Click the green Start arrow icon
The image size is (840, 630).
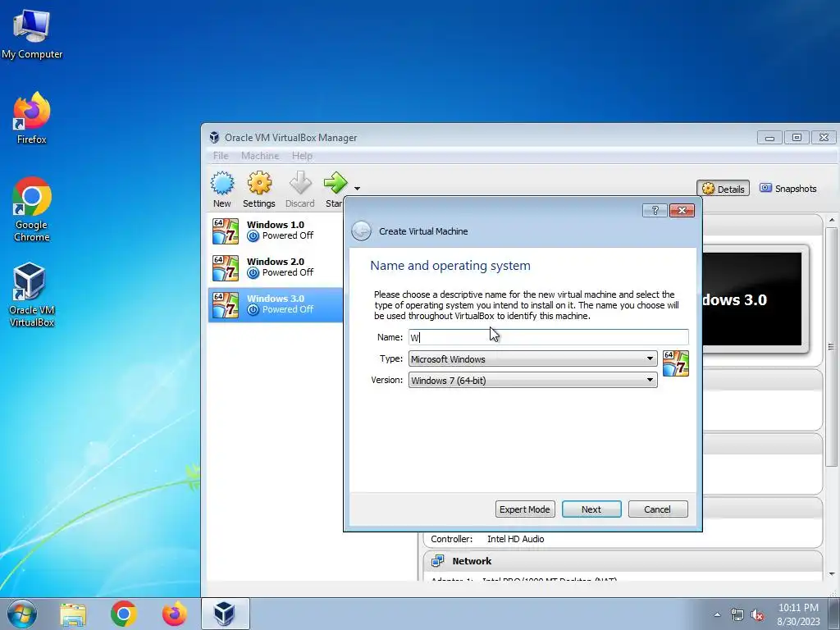tap(336, 183)
